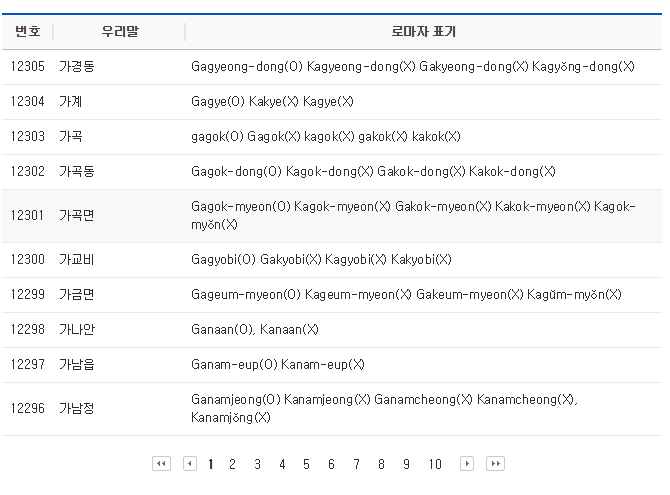
Task: Click the romanization Ganam-eup(O) Kanam-eup(X)
Action: click(278, 365)
